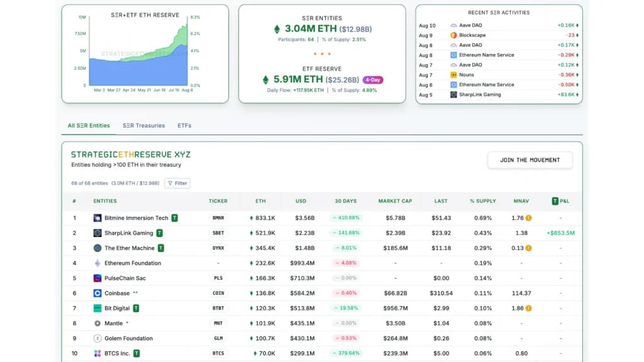Click the Ethereum Foundation logo icon

tap(97, 263)
